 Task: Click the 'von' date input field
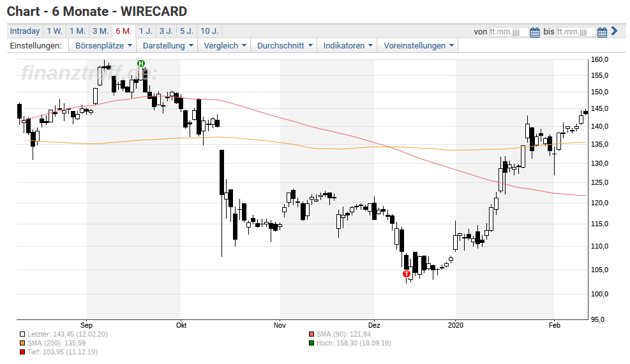tap(509, 32)
